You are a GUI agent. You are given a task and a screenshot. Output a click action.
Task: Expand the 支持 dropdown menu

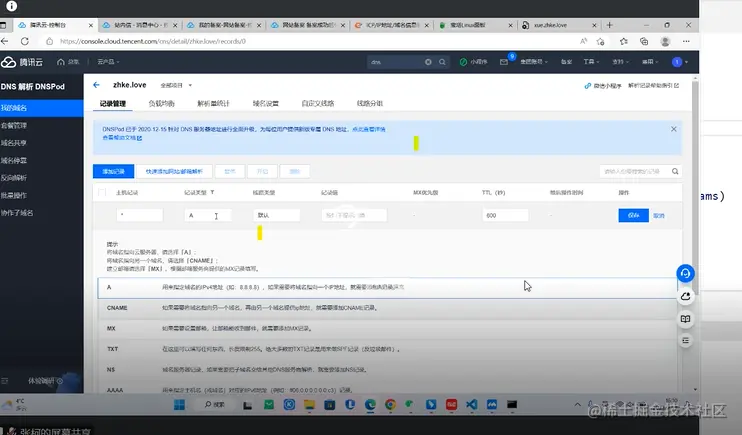(620, 62)
